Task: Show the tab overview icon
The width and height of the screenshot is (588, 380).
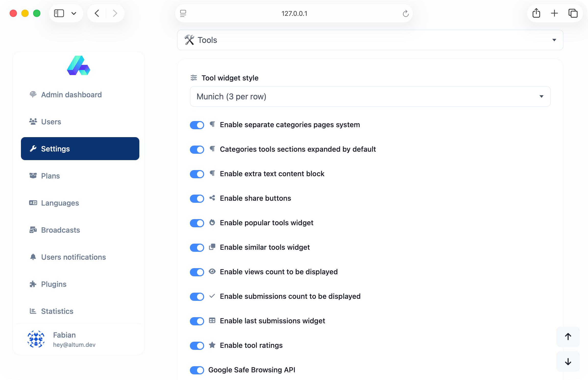Action: tap(573, 13)
